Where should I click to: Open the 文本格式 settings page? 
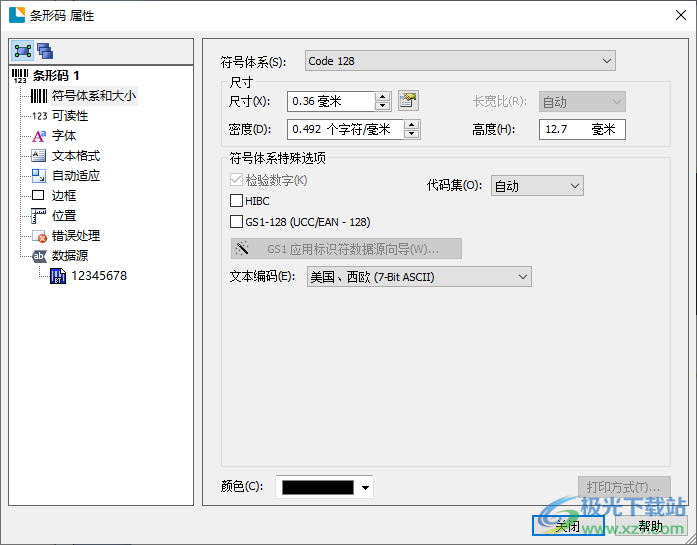[x=76, y=156]
